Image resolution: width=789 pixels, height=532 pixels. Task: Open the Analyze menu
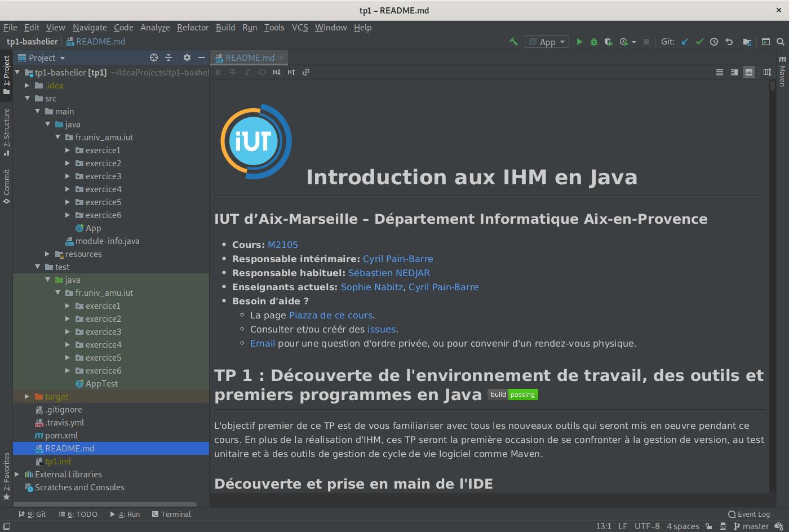(x=155, y=28)
